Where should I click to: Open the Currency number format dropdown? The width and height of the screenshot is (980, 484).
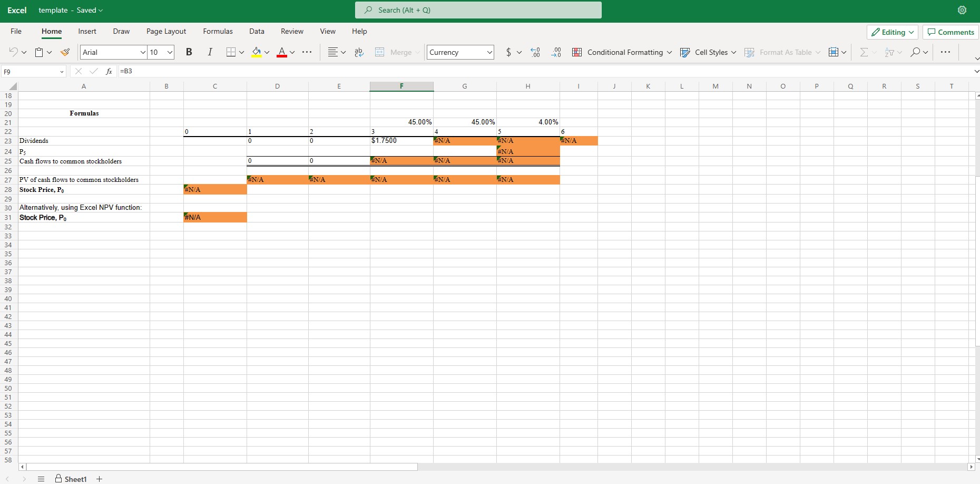click(489, 52)
